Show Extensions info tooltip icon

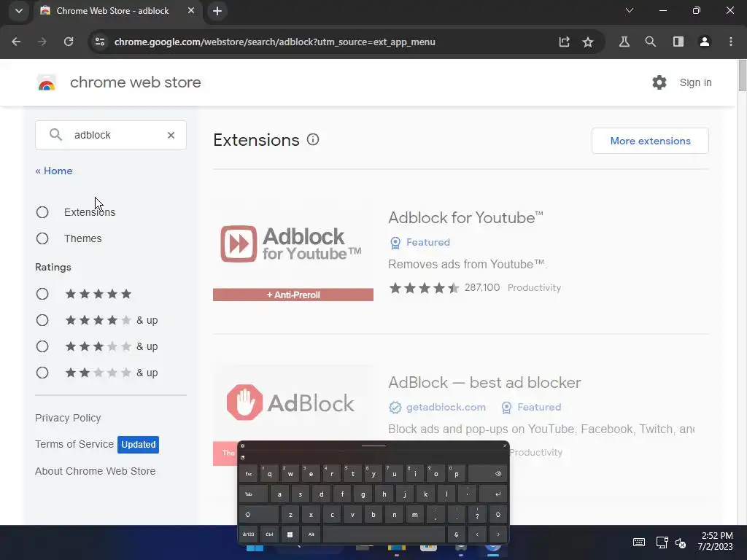pos(313,139)
